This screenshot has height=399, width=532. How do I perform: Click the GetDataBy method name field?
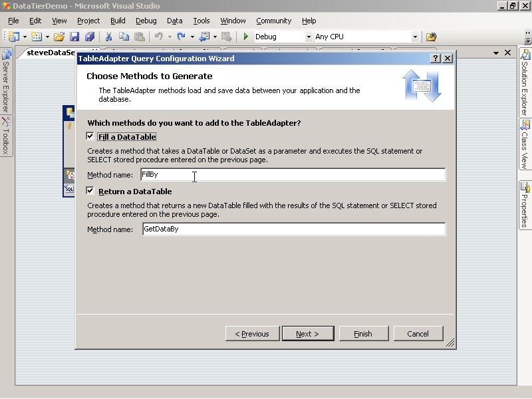(294, 229)
